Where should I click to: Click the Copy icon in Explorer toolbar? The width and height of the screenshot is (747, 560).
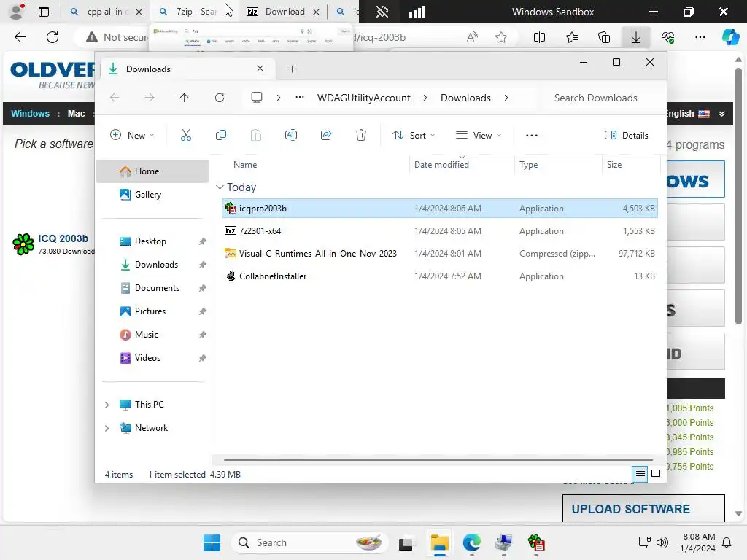pos(220,135)
